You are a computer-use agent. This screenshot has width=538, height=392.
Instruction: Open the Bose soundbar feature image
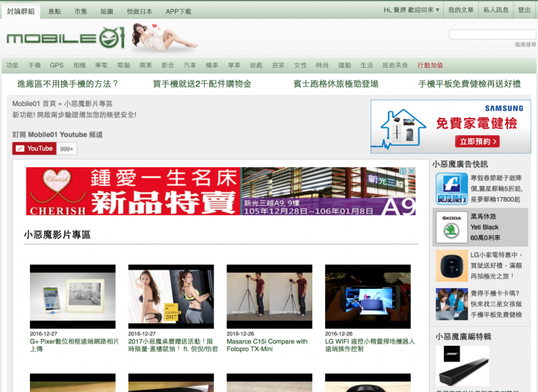click(x=463, y=366)
